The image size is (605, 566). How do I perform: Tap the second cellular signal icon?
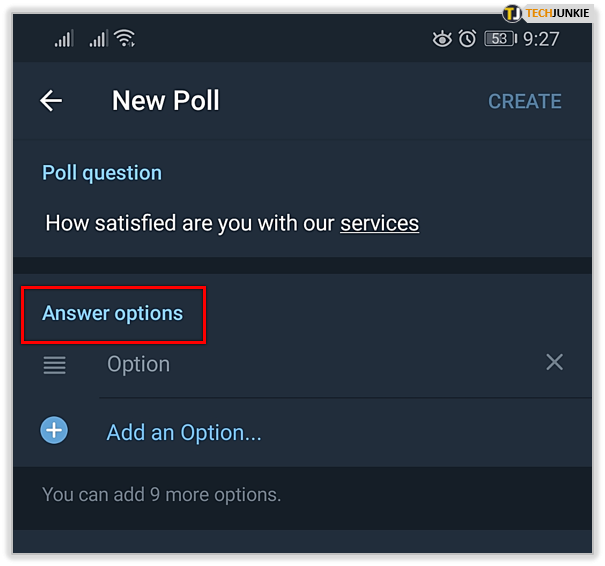[98, 39]
